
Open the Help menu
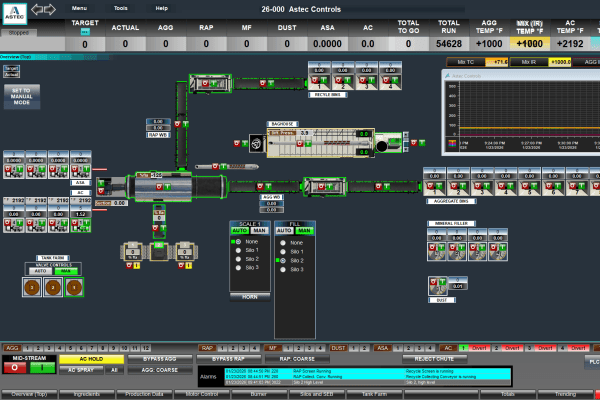click(161, 8)
